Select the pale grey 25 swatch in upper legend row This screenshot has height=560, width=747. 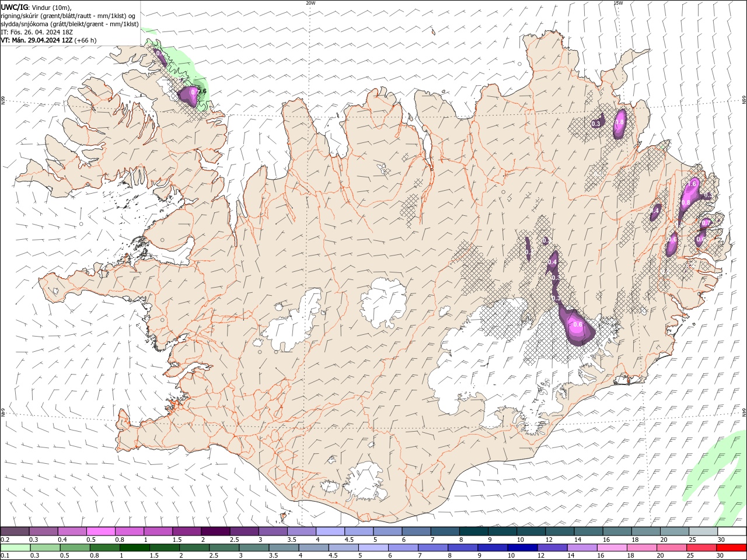click(x=703, y=531)
